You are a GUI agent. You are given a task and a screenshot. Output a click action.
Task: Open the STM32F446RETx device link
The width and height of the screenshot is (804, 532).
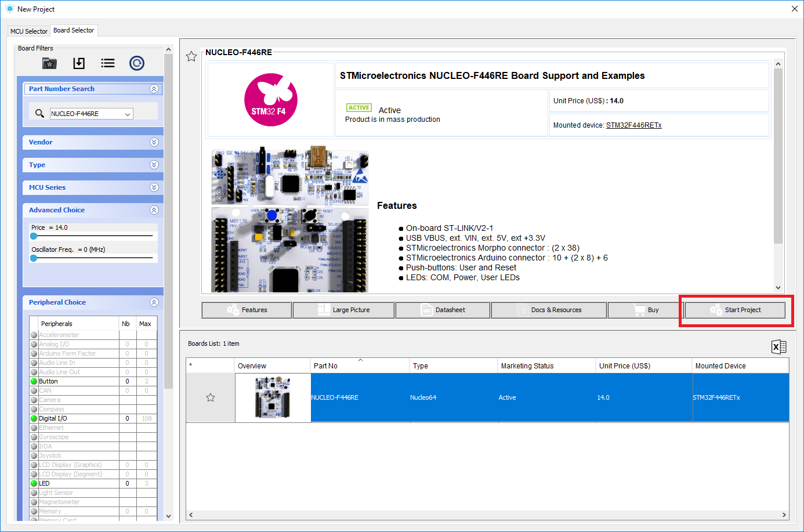coord(633,124)
